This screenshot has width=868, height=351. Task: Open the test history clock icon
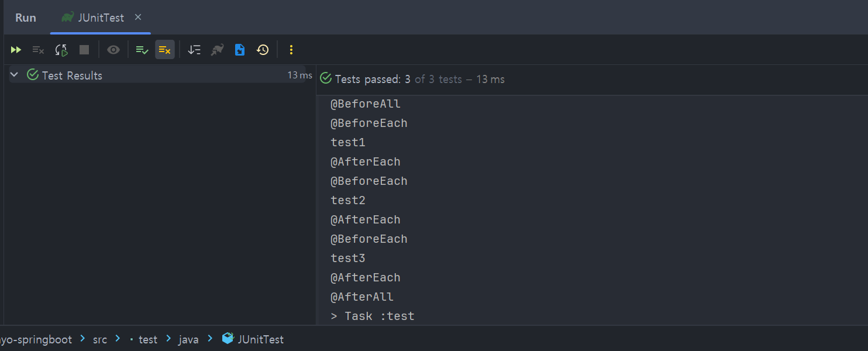pos(263,50)
